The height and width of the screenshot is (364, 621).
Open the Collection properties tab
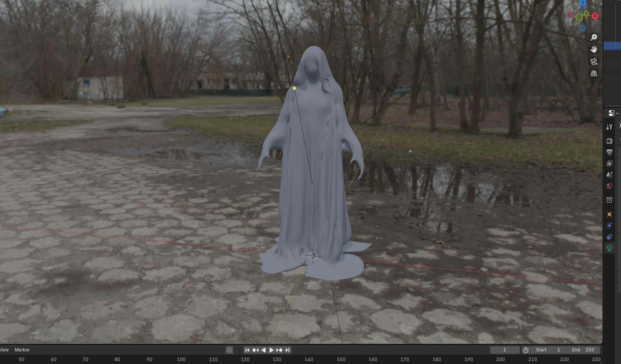click(609, 200)
